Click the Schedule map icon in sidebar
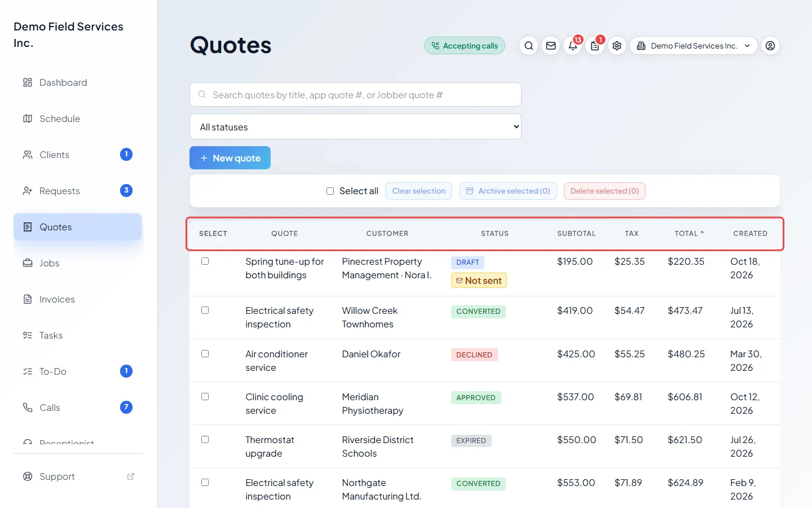 click(28, 119)
